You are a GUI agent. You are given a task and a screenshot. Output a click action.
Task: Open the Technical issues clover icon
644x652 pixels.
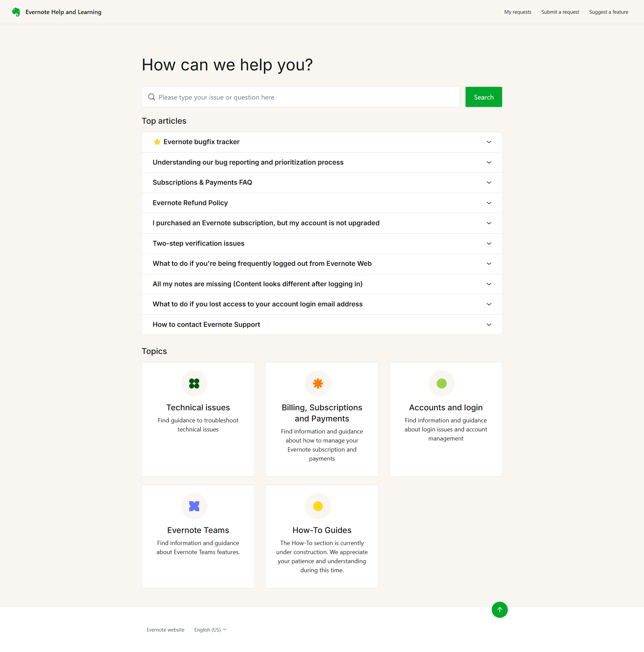[x=194, y=383]
